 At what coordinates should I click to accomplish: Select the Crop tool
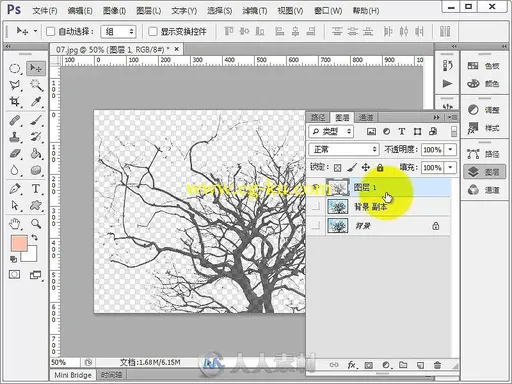pyautogui.click(x=14, y=101)
